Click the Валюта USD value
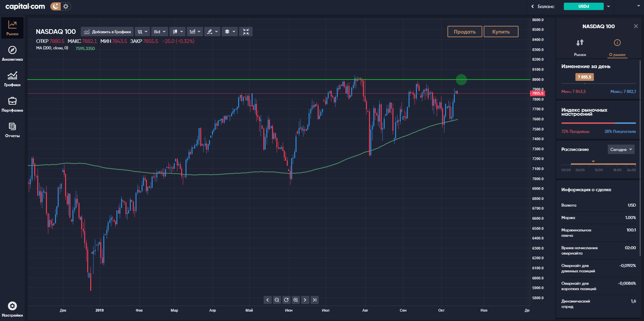The height and width of the screenshot is (321, 644). click(632, 205)
